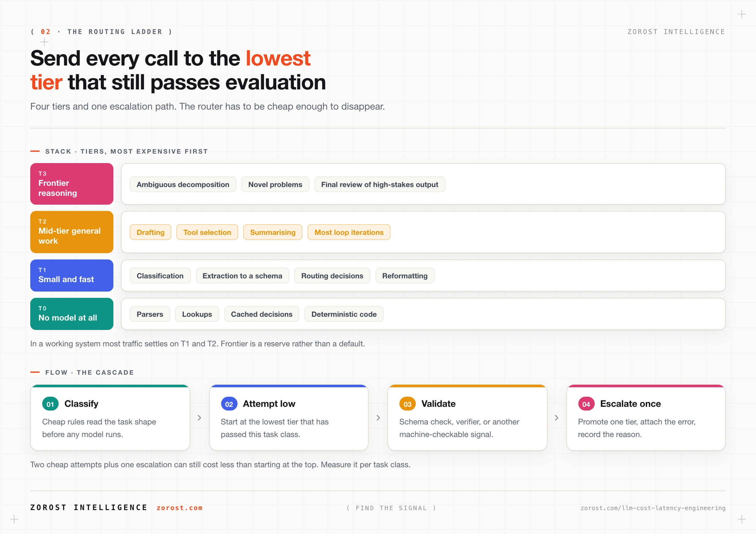Viewport: 756px width, 534px height.
Task: Click the green 01 Classify step badge
Action: [50, 404]
